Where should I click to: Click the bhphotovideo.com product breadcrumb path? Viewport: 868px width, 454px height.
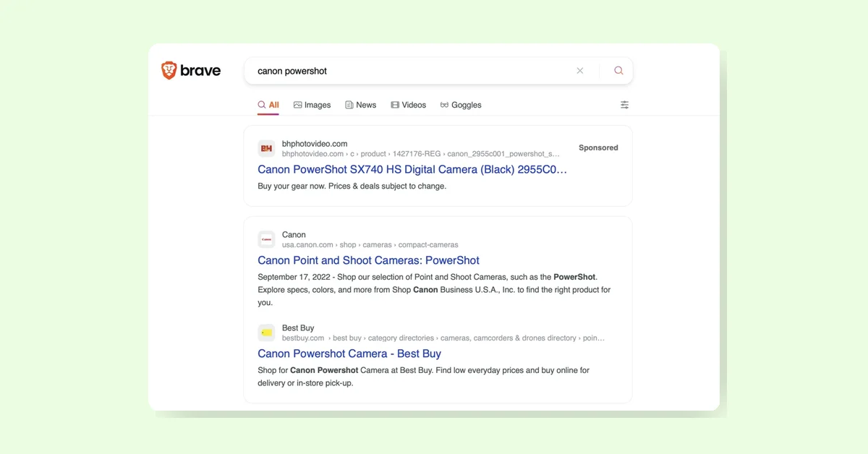pos(421,154)
